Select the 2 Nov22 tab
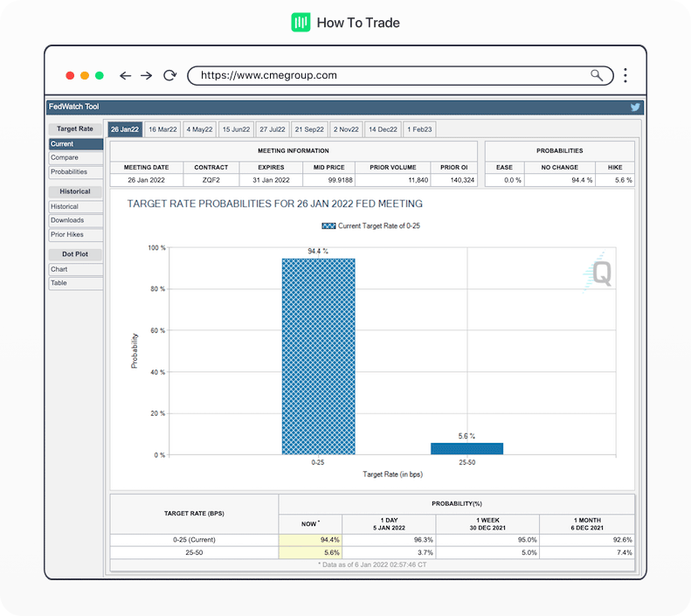 (346, 129)
